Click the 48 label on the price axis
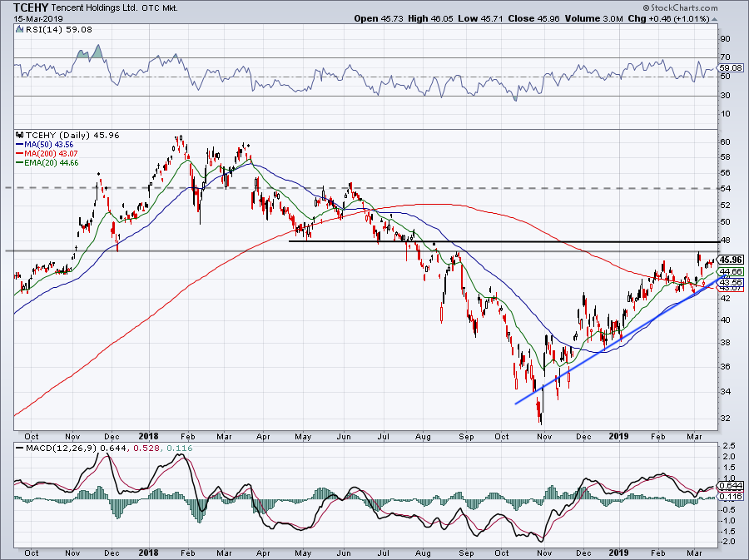 point(725,240)
